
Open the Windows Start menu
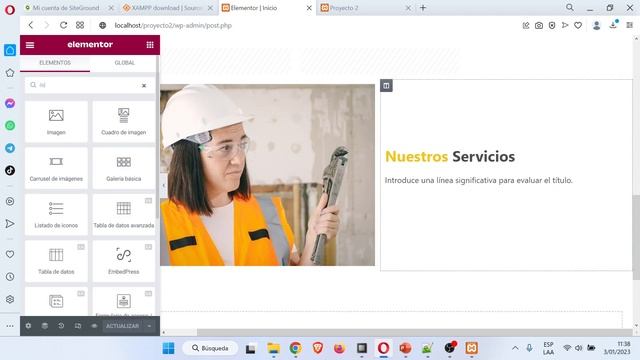(x=168, y=348)
